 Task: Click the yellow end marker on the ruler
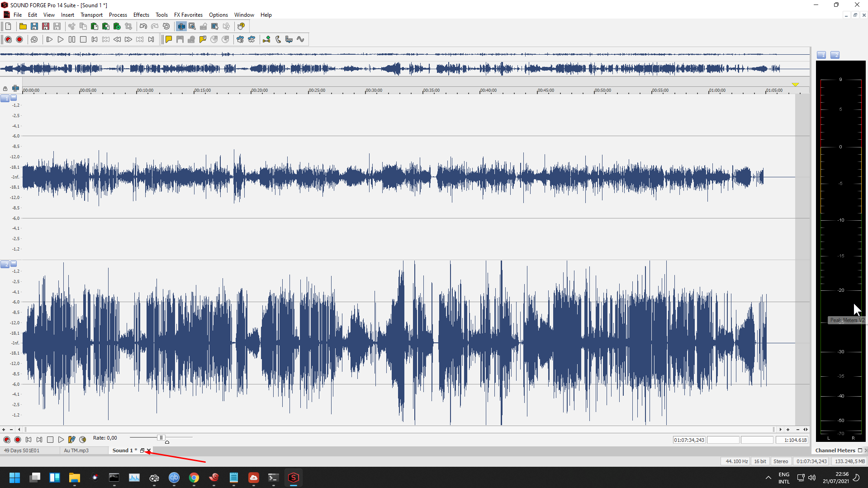(x=795, y=85)
